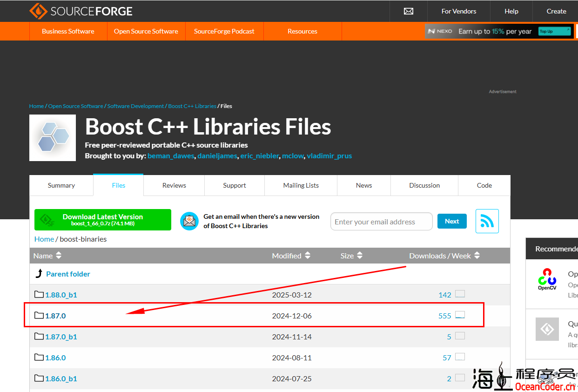The width and height of the screenshot is (578, 392).
Task: Click the Nexo advertisement banner
Action: tap(499, 31)
